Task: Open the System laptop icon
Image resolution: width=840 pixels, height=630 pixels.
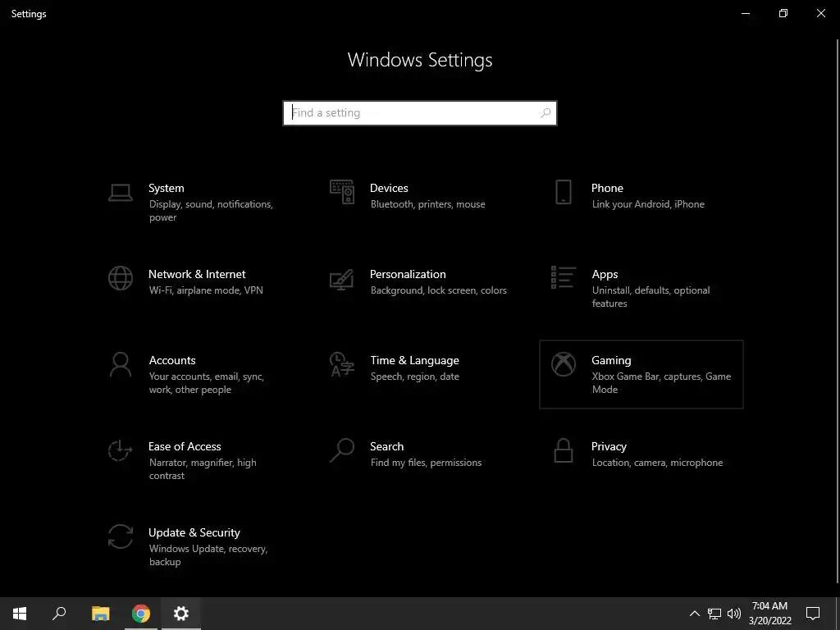Action: [x=120, y=193]
